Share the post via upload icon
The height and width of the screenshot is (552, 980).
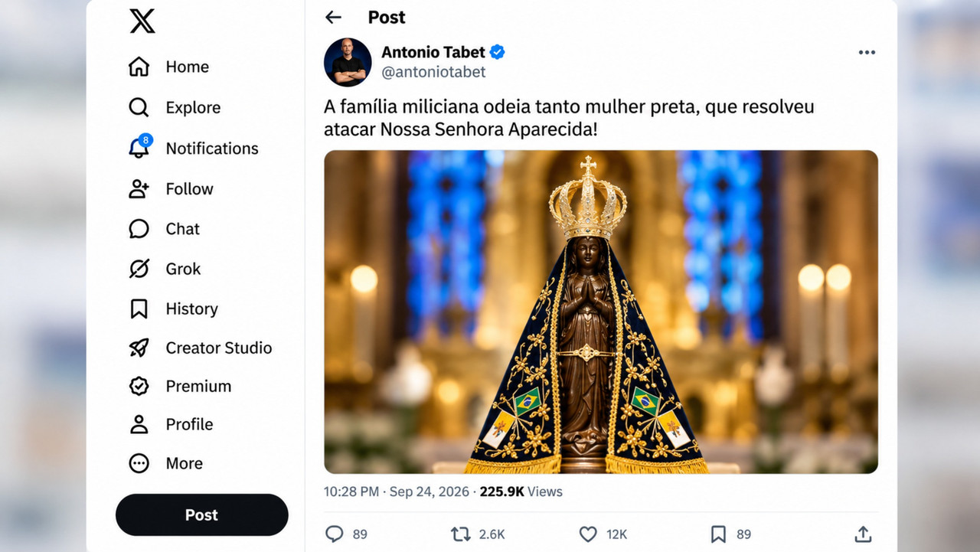click(x=863, y=534)
